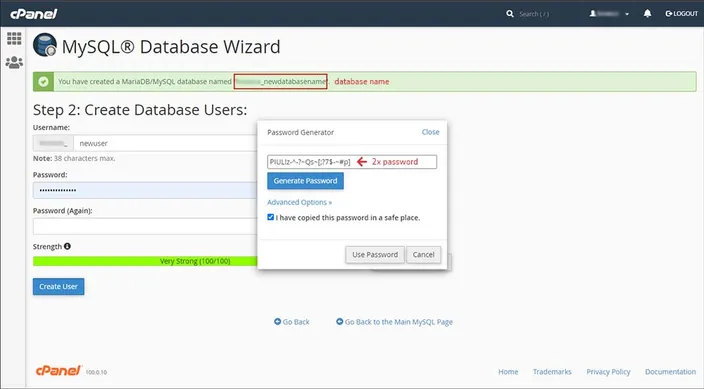704x389 pixels.
Task: Toggle 'I have copied this password' checkbox
Action: point(270,217)
